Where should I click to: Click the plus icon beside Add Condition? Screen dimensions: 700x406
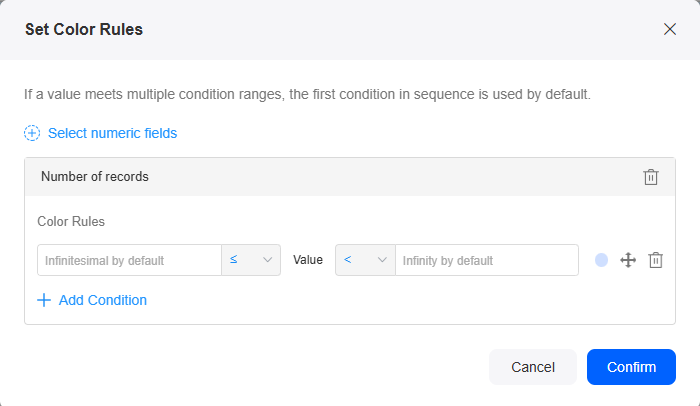pyautogui.click(x=44, y=300)
